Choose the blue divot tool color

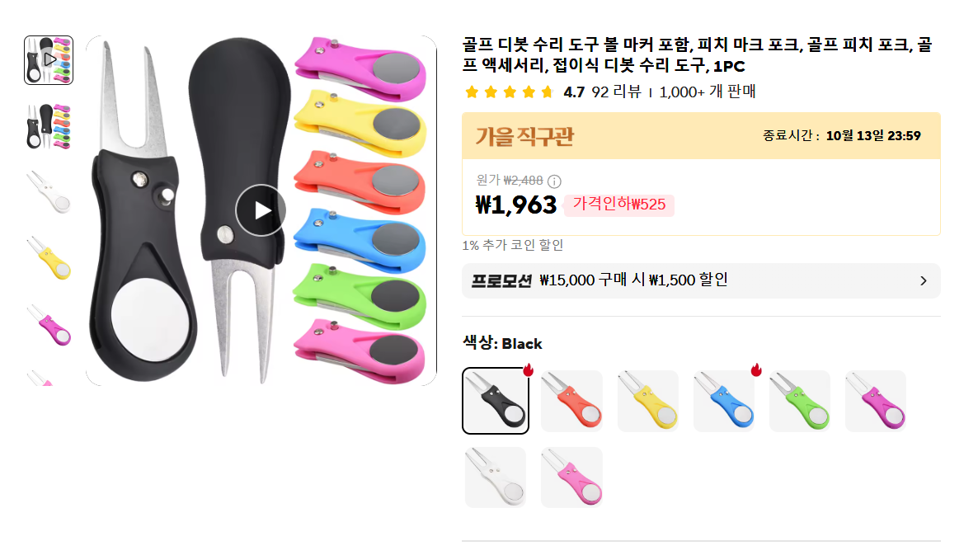click(724, 401)
